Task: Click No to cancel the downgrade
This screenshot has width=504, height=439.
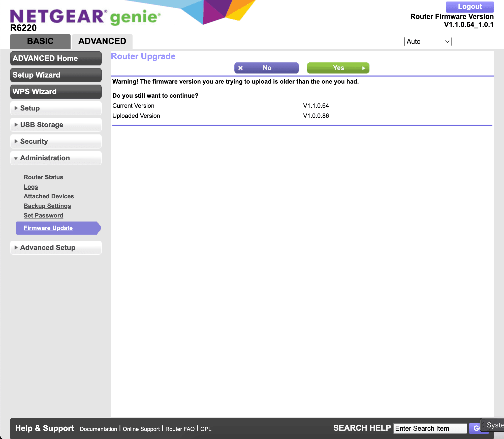Action: (267, 68)
